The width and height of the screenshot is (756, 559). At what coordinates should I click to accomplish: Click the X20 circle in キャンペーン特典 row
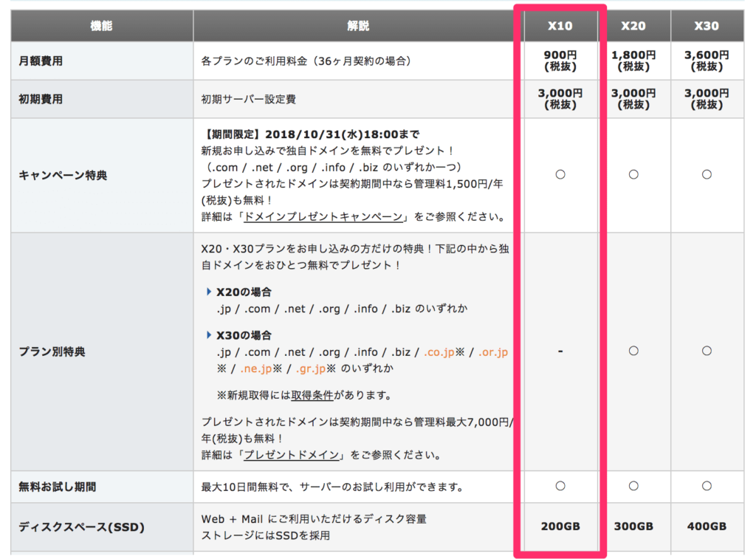633,174
